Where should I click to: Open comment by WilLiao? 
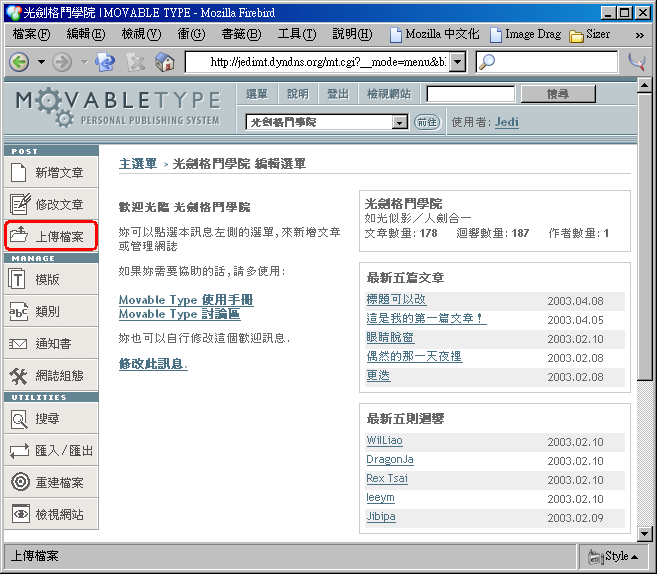[x=385, y=440]
